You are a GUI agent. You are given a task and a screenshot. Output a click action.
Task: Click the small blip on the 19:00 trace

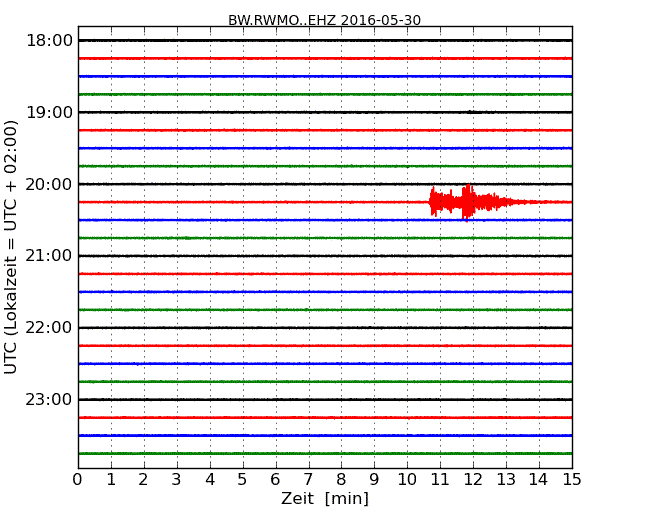[471, 112]
